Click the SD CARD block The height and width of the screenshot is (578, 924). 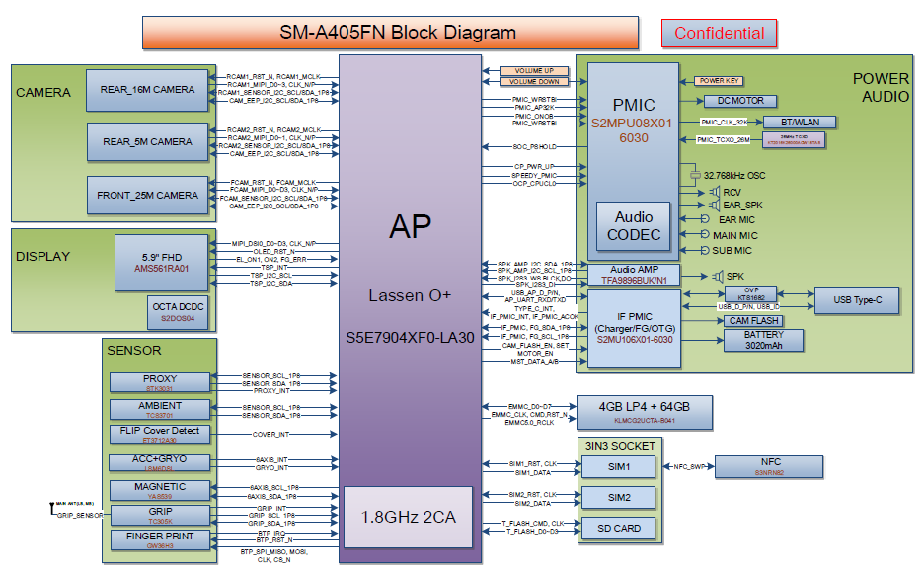coord(618,529)
